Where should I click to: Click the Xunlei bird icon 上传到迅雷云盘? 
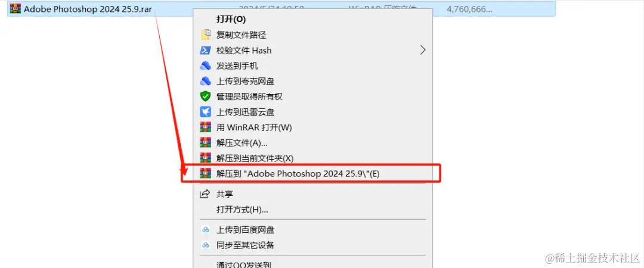[205, 111]
